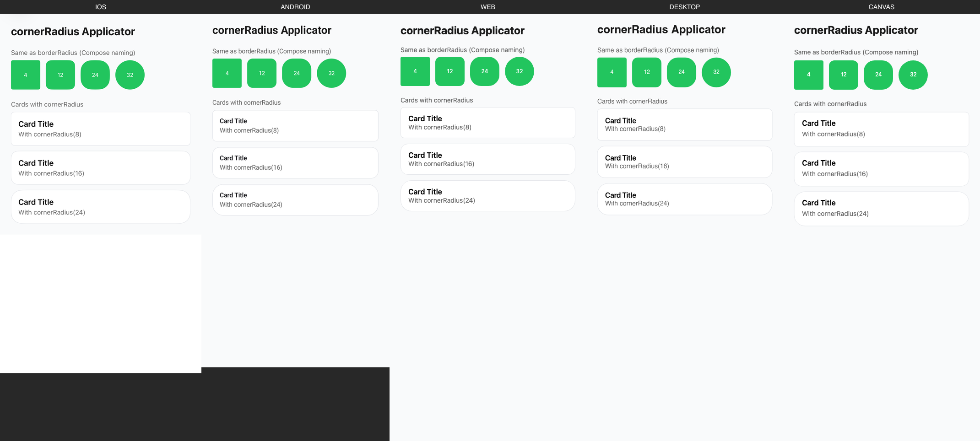Image resolution: width=980 pixels, height=441 pixels.
Task: Open Web card With cornerRadius(8)
Action: coord(488,123)
